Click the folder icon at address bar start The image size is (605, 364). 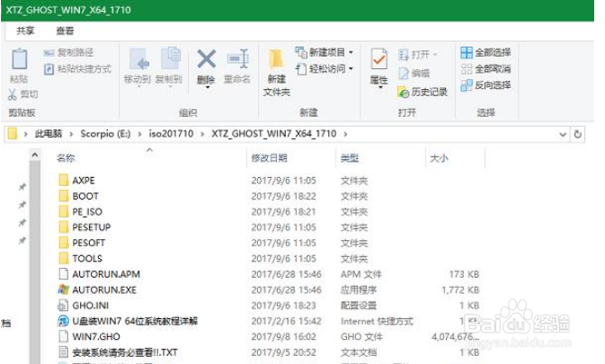(13, 133)
